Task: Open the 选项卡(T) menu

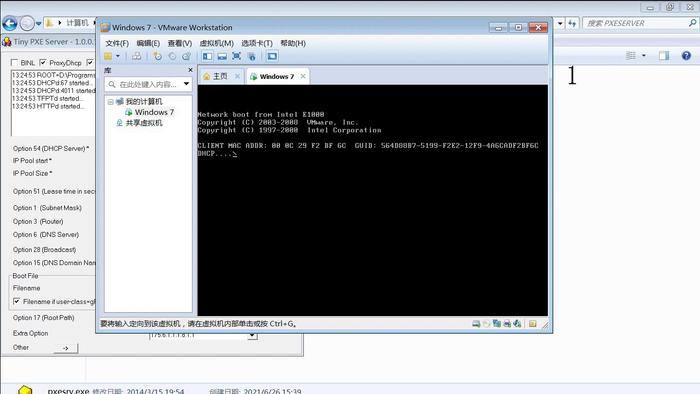Action: click(257, 43)
